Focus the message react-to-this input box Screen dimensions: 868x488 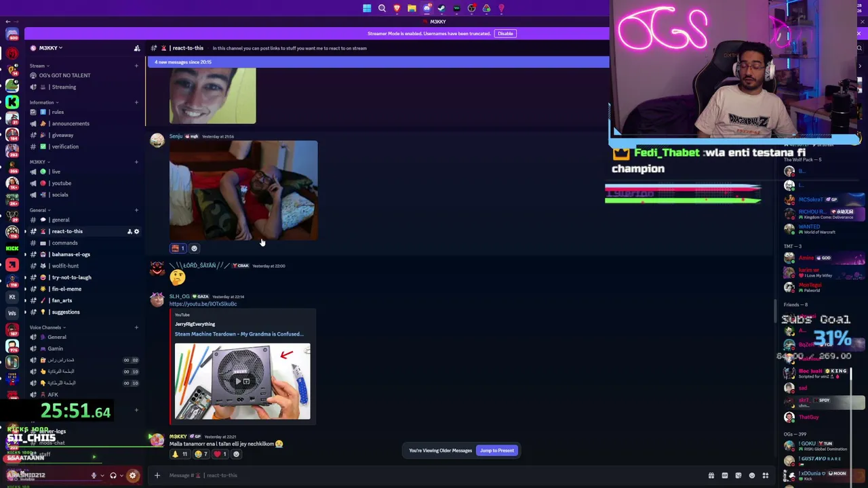click(434, 475)
